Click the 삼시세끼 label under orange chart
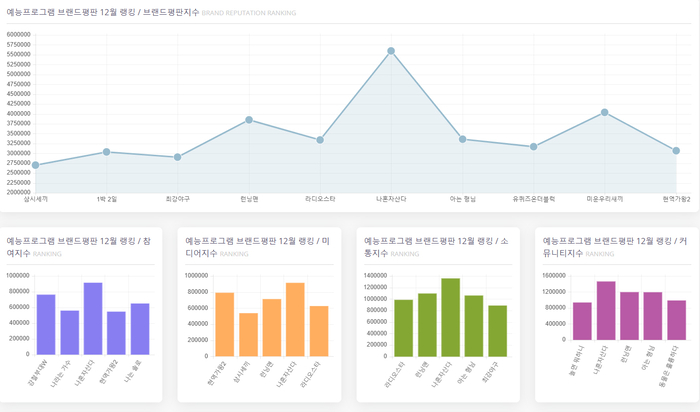Image resolution: width=700 pixels, height=412 pixels. click(x=240, y=372)
